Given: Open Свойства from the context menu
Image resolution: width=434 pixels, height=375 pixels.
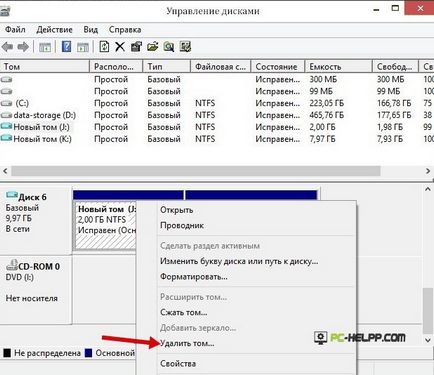Looking at the screenshot, I should point(178,363).
